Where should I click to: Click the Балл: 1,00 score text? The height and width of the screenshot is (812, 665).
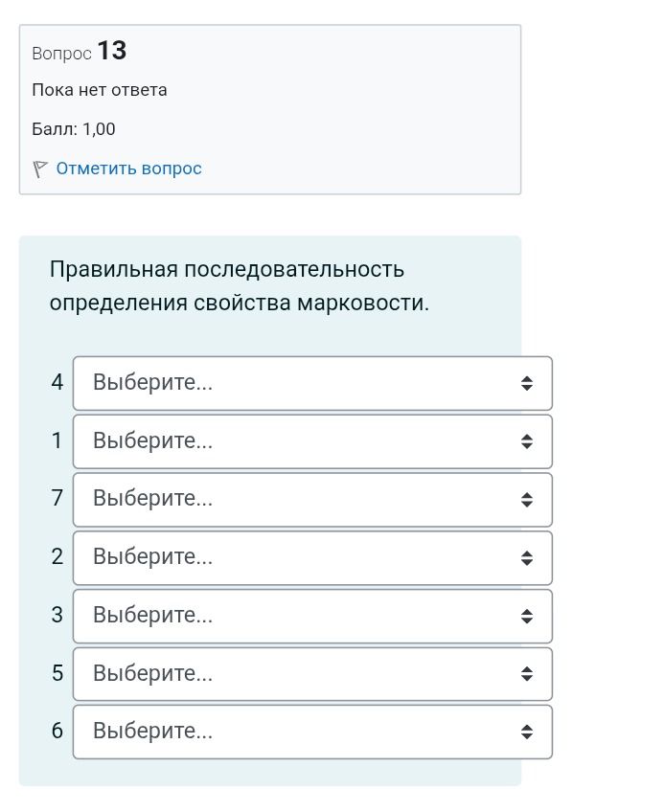pos(74,129)
